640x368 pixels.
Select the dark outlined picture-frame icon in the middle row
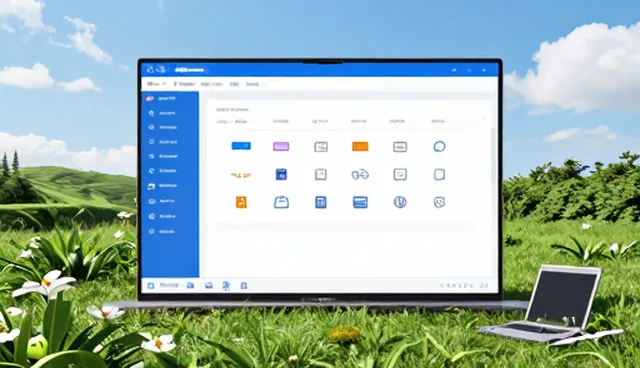(400, 174)
